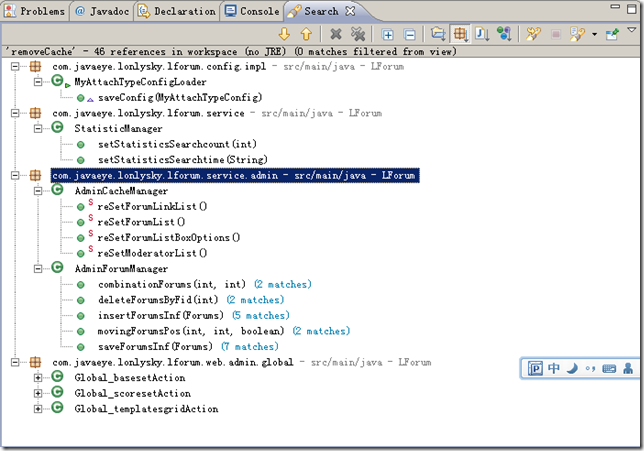Remove all matches with double X icon

coord(358,34)
